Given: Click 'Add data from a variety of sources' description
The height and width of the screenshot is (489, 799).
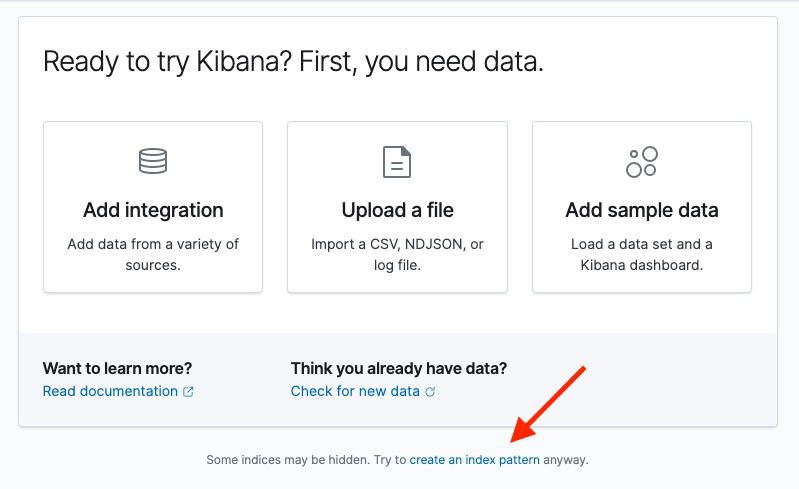Looking at the screenshot, I should (153, 254).
